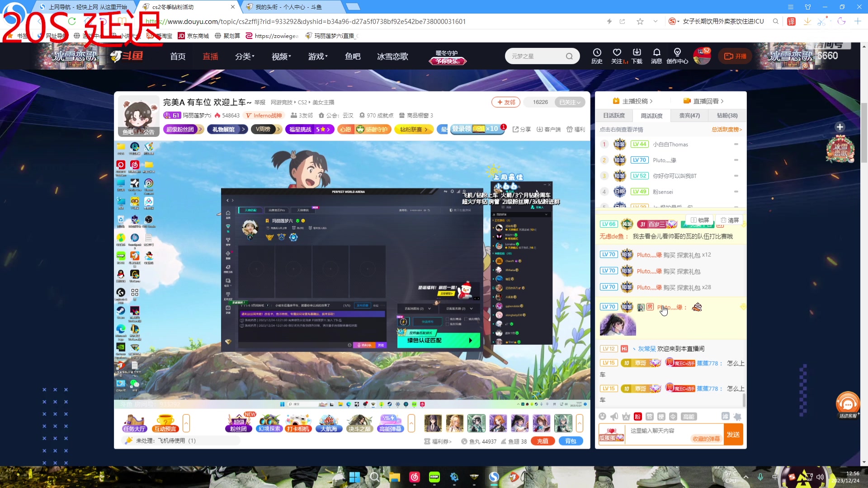The width and height of the screenshot is (868, 488).
Task: Click the 粉 fan badge chat icon
Action: [638, 417]
